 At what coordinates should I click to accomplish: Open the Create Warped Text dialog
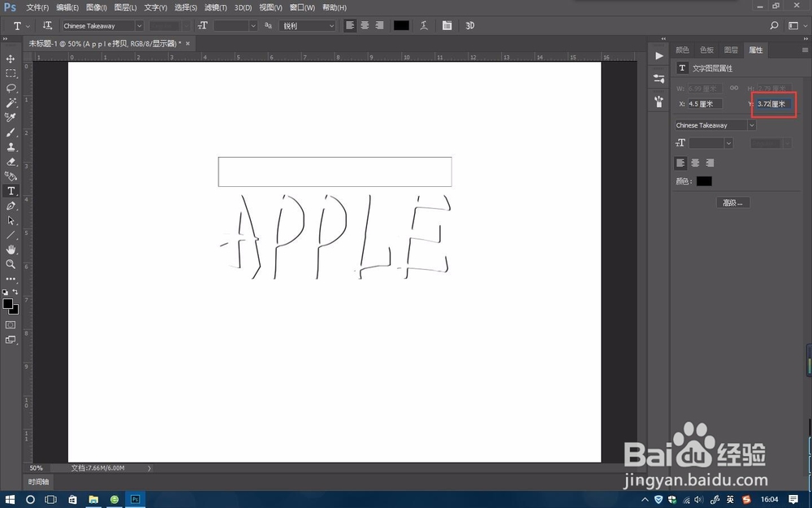tap(424, 25)
